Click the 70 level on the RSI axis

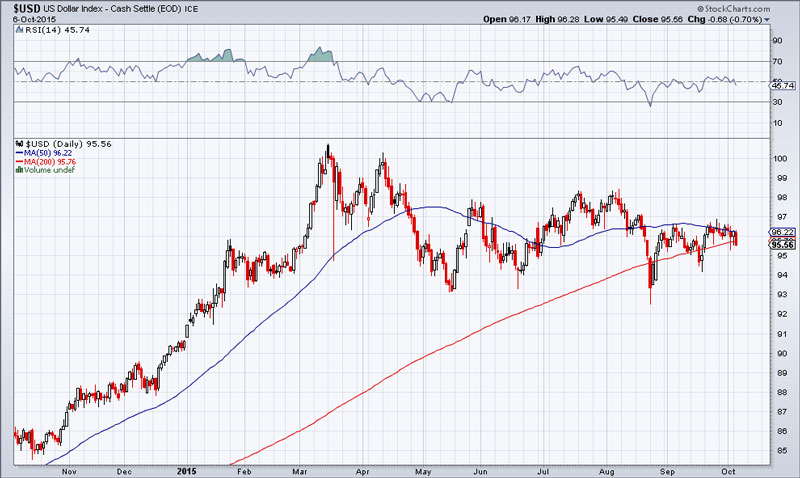(x=777, y=62)
